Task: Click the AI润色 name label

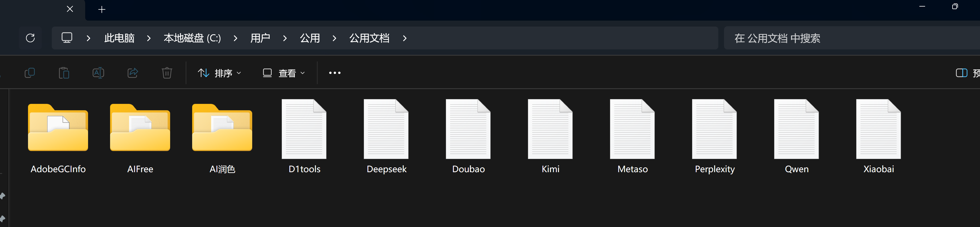Action: click(222, 169)
